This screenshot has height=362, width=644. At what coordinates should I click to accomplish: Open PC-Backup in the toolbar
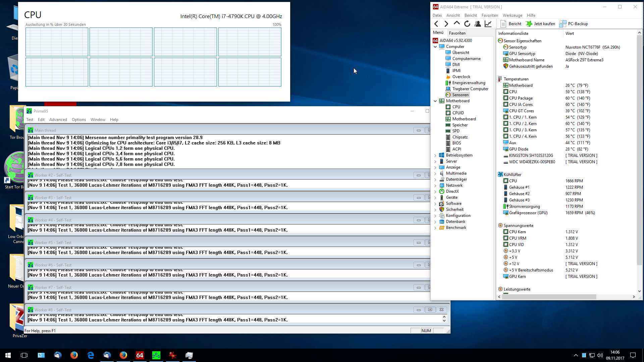(x=574, y=24)
